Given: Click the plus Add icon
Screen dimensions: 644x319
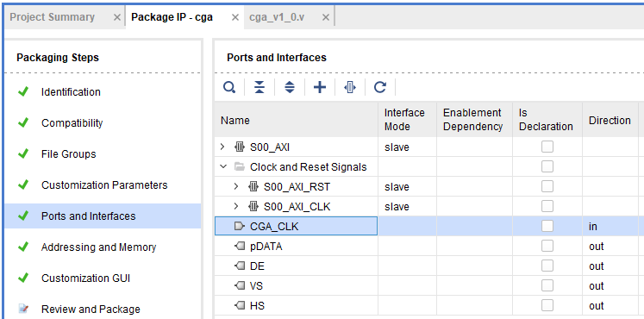Looking at the screenshot, I should point(320,87).
